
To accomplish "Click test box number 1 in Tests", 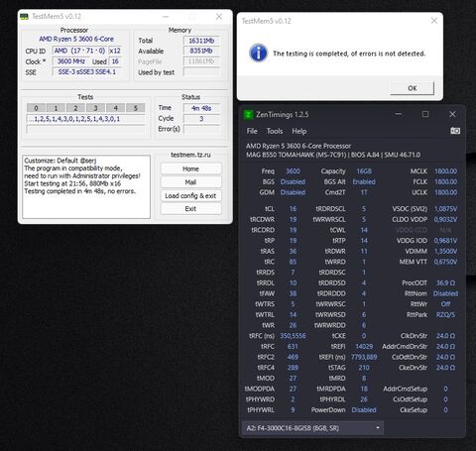I will (x=56, y=108).
